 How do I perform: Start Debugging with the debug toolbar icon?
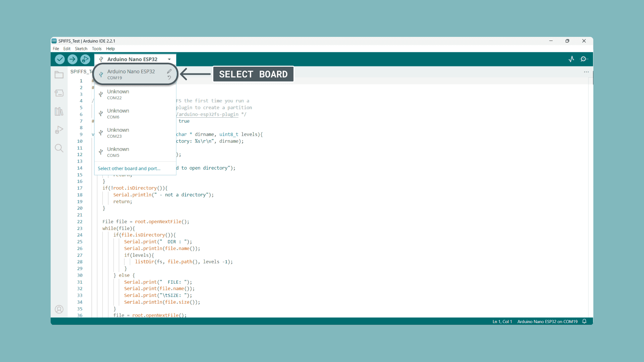click(x=85, y=59)
